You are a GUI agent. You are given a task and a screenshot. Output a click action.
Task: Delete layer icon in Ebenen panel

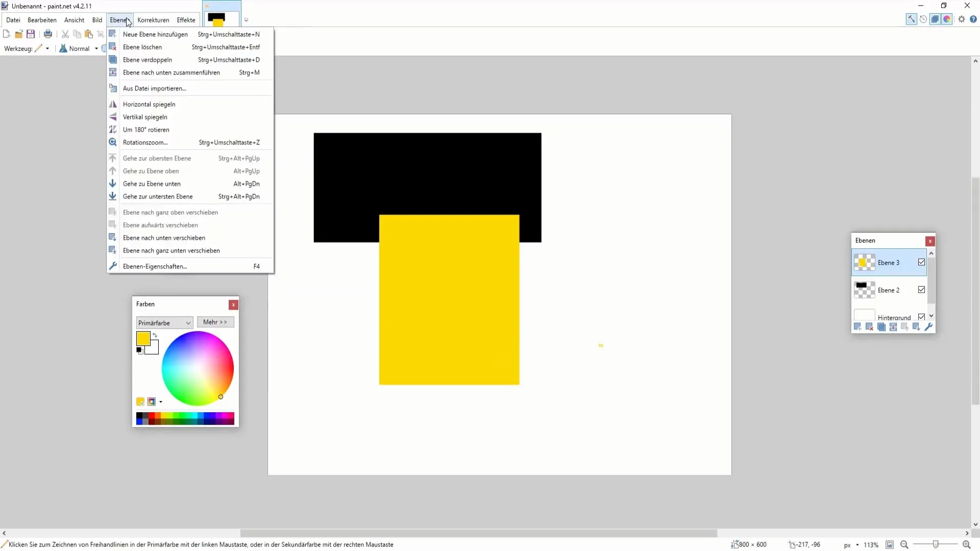pos(869,327)
